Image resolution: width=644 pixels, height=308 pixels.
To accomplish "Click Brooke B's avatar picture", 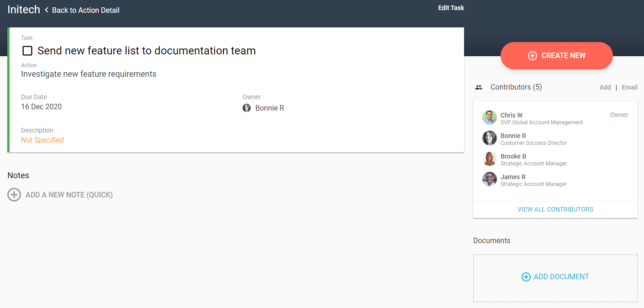I will click(490, 159).
